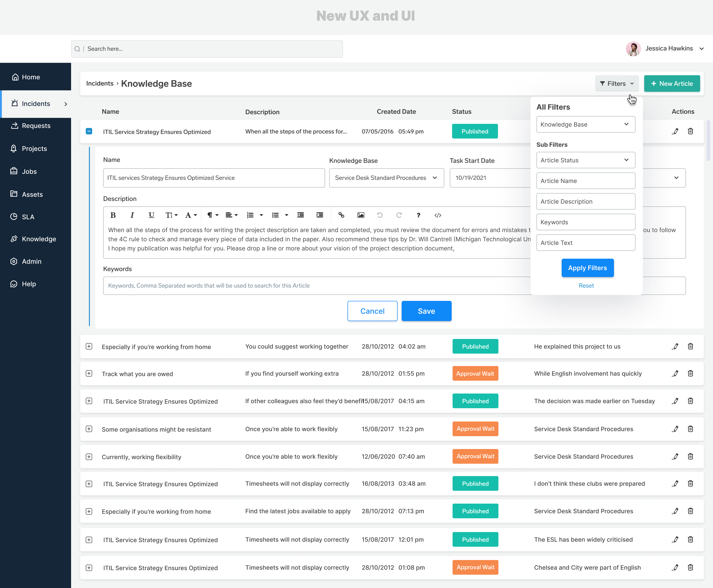
Task: Click the editor help question mark
Action: pyautogui.click(x=418, y=215)
